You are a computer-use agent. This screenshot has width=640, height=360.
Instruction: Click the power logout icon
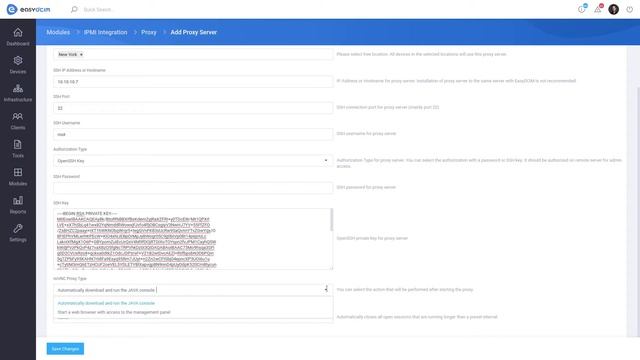pos(629,9)
